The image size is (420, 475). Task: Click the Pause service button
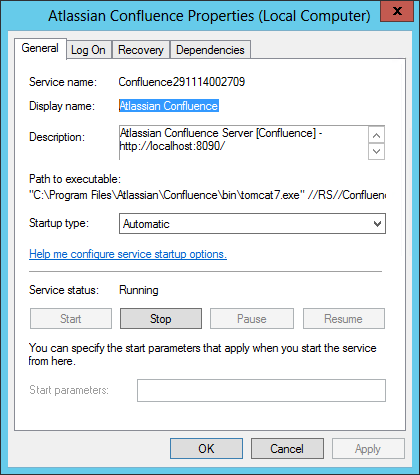point(252,319)
